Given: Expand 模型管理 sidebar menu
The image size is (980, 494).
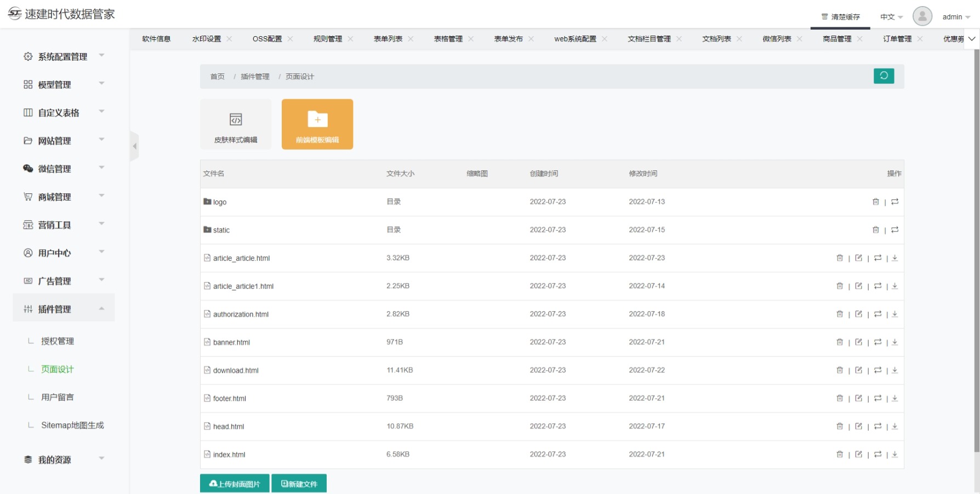Looking at the screenshot, I should click(64, 84).
